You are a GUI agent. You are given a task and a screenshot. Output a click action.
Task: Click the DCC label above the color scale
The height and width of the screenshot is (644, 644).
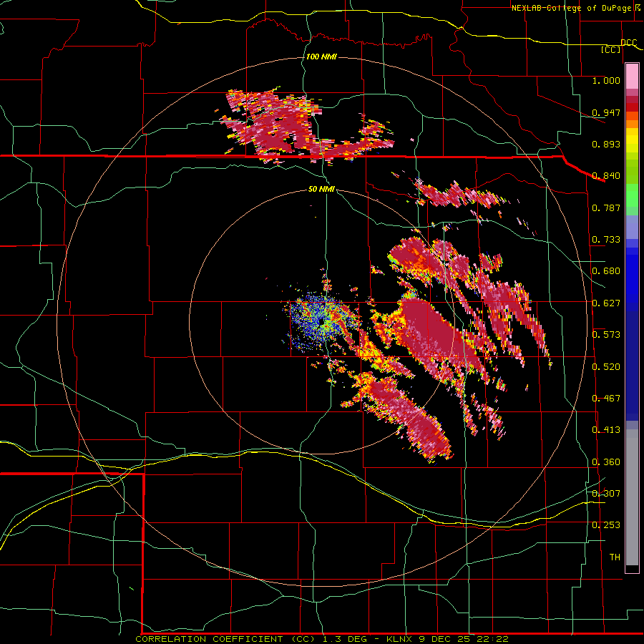point(628,42)
